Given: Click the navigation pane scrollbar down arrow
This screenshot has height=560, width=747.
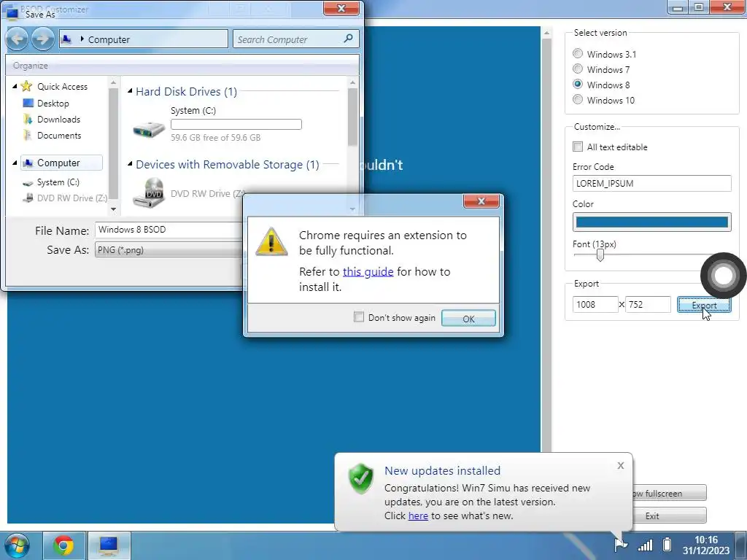Looking at the screenshot, I should tap(113, 209).
